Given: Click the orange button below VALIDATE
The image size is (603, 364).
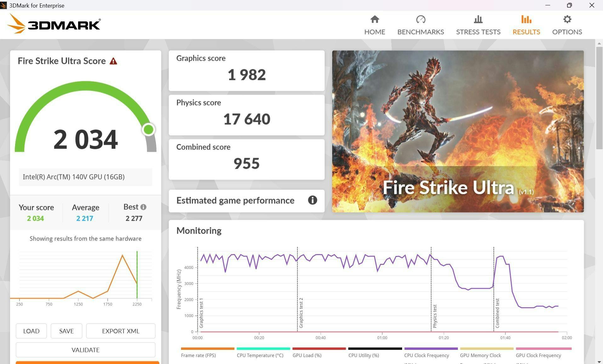Looking at the screenshot, I should click(x=88, y=362).
